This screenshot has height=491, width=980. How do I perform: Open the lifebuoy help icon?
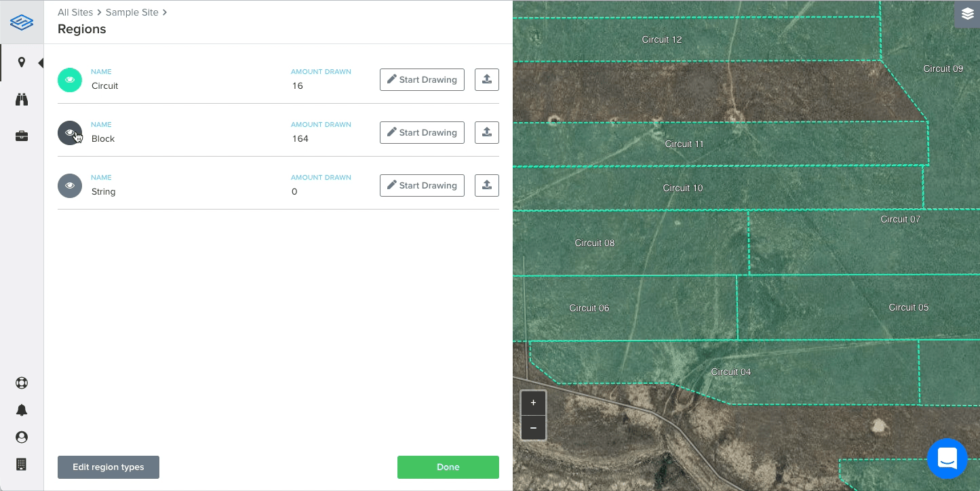[x=22, y=382]
